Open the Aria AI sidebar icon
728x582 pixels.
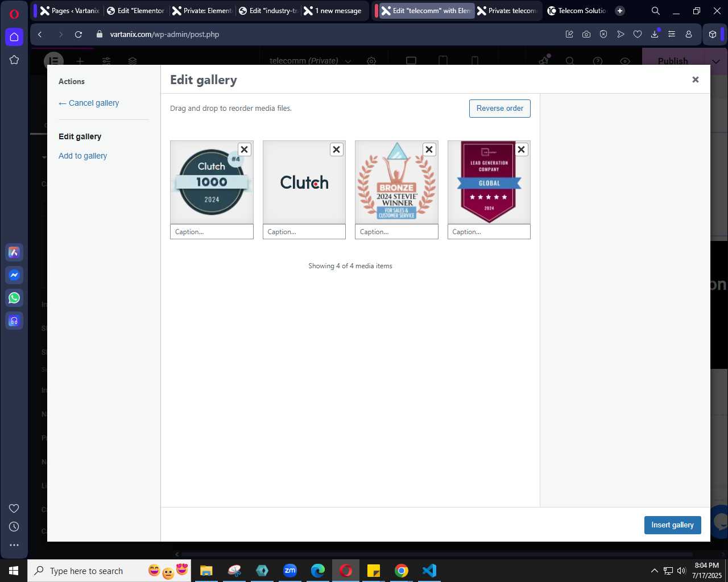14,252
